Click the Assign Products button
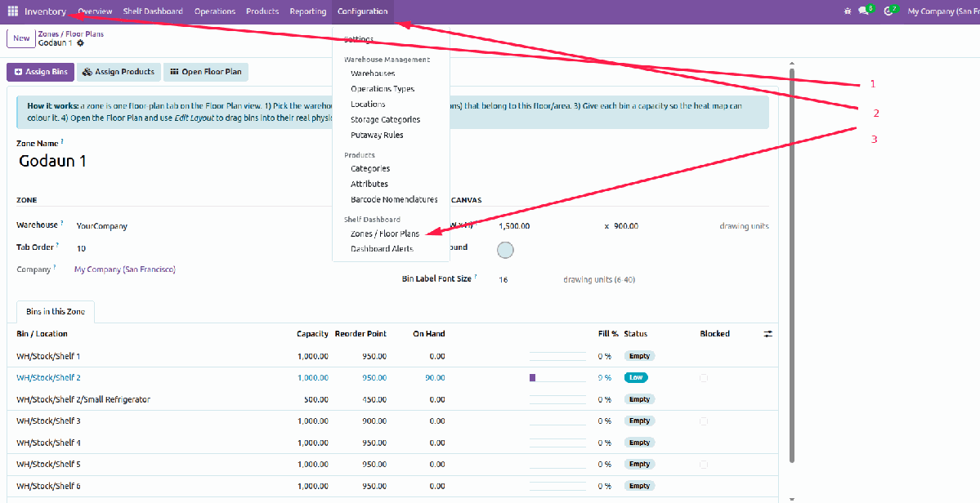The image size is (980, 503). point(119,72)
